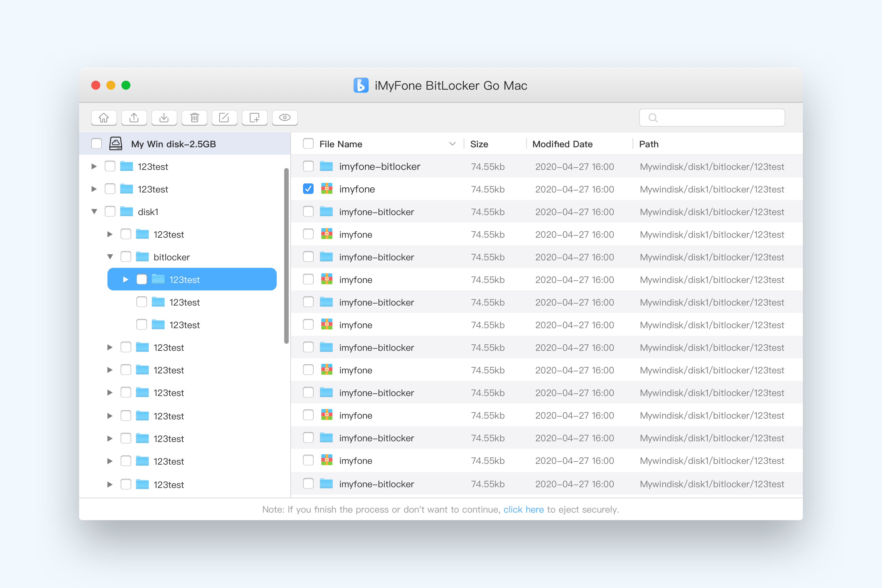Click the sidebar vertical scrollbar
The image size is (882, 588).
(286, 256)
